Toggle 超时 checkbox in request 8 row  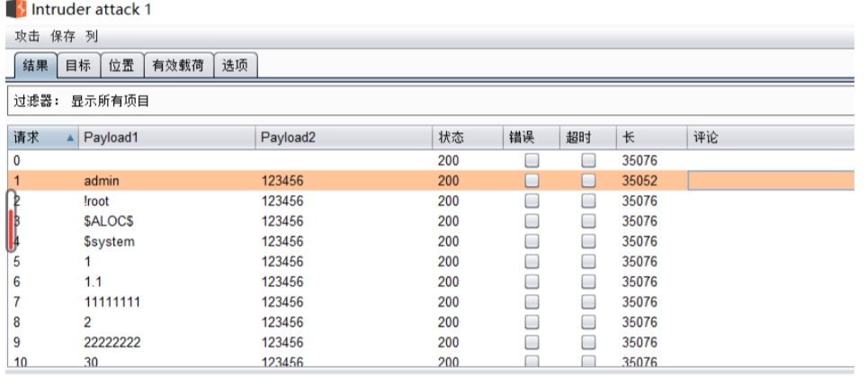[x=588, y=322]
